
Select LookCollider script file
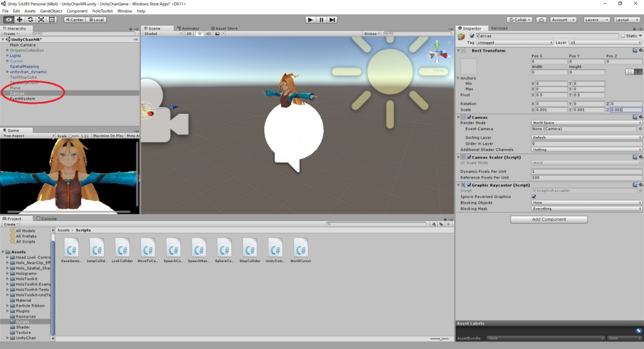pos(123,250)
